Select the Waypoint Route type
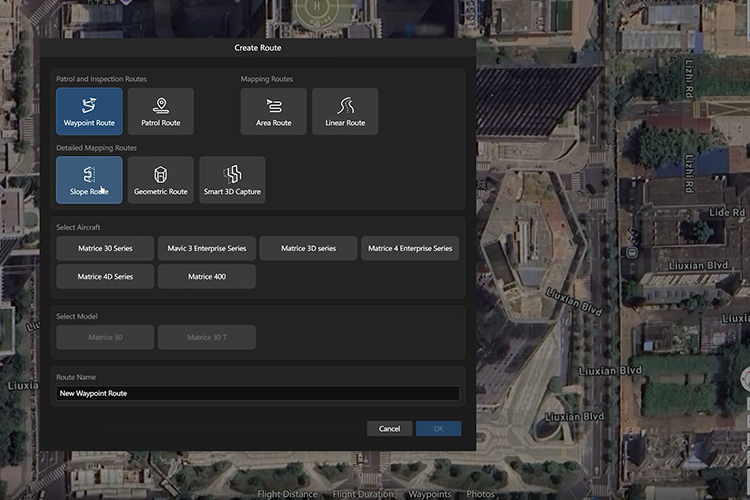This screenshot has height=500, width=750. tap(89, 111)
